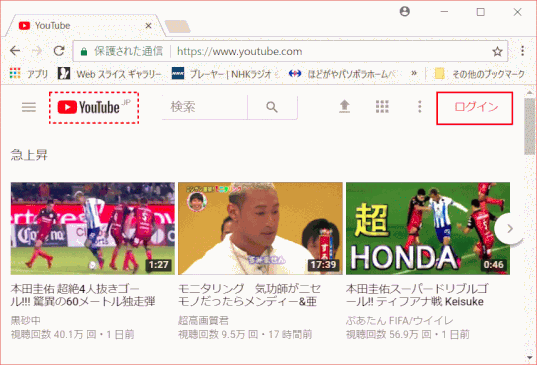Image resolution: width=537 pixels, height=365 pixels.
Task: Open the 17:39 モニタリング video thumbnail
Action: [260, 228]
